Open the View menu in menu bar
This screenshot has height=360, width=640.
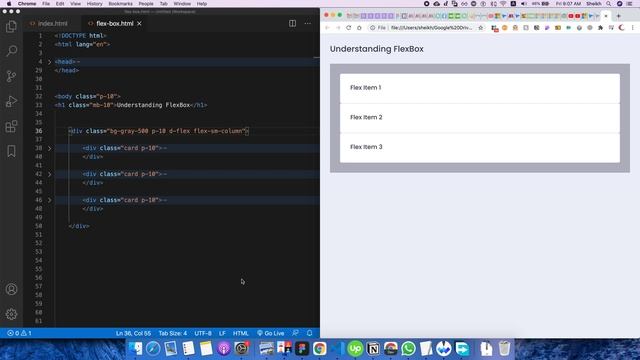(x=76, y=4)
